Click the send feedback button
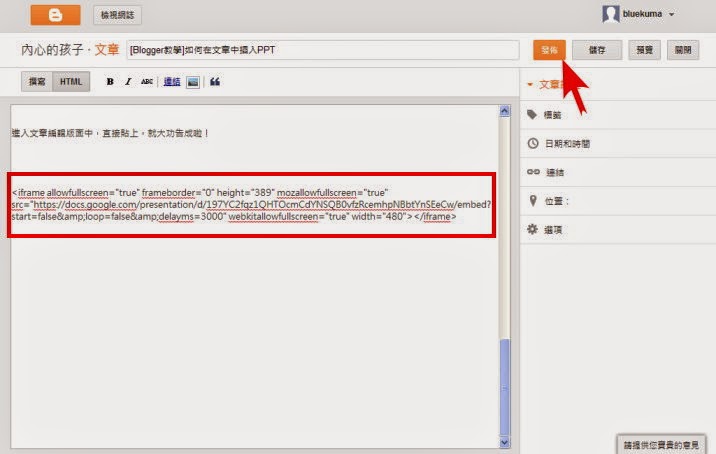The width and height of the screenshot is (716, 454). (x=661, y=444)
